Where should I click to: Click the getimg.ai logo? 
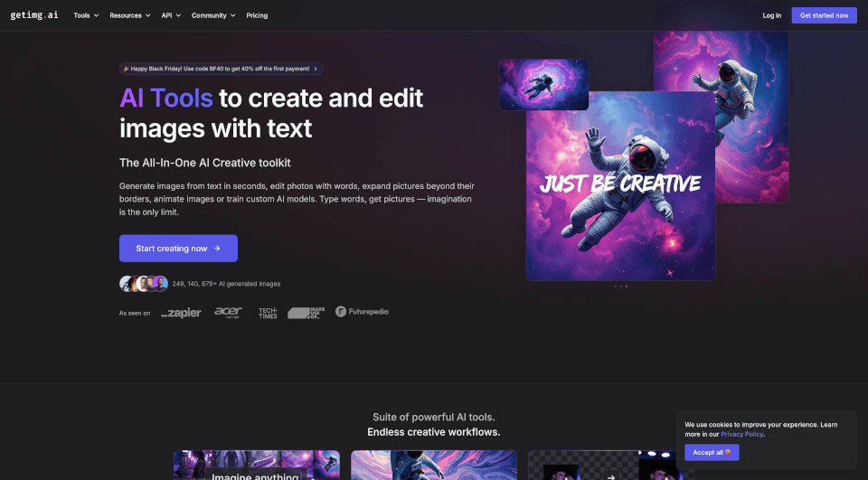pos(33,15)
